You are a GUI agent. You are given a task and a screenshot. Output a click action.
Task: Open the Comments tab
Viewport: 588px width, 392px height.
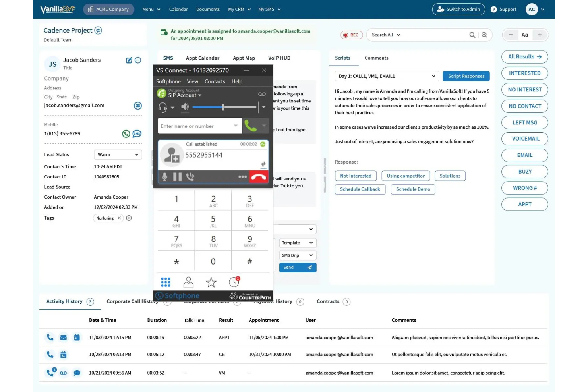[376, 58]
